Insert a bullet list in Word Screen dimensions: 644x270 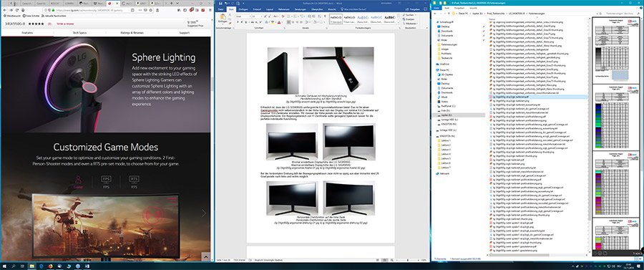click(288, 16)
